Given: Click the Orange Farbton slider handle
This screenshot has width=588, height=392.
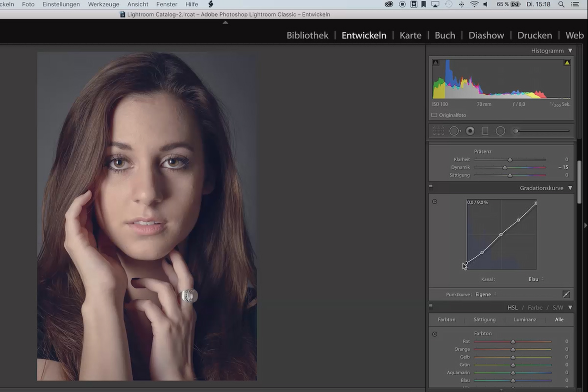Looking at the screenshot, I should pos(513,349).
